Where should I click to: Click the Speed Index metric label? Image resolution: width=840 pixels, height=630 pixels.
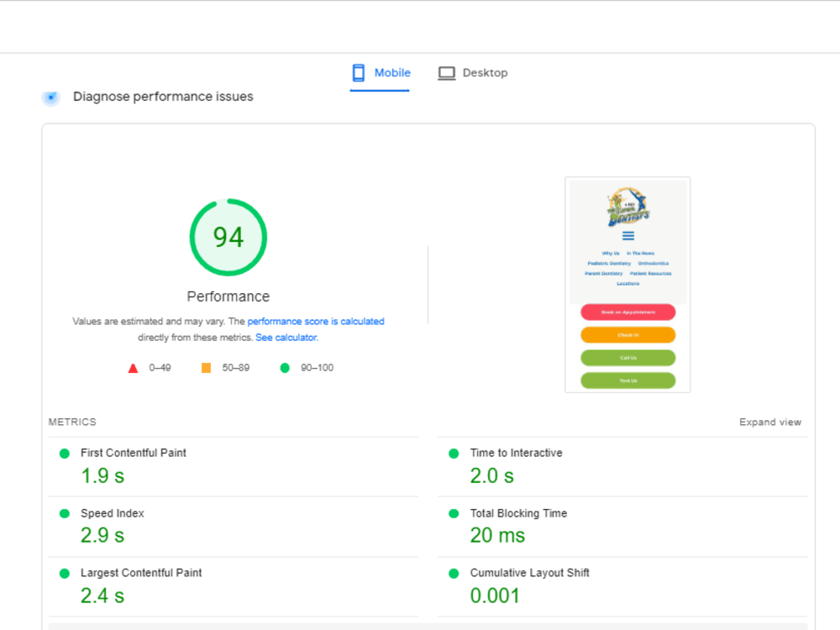point(112,513)
